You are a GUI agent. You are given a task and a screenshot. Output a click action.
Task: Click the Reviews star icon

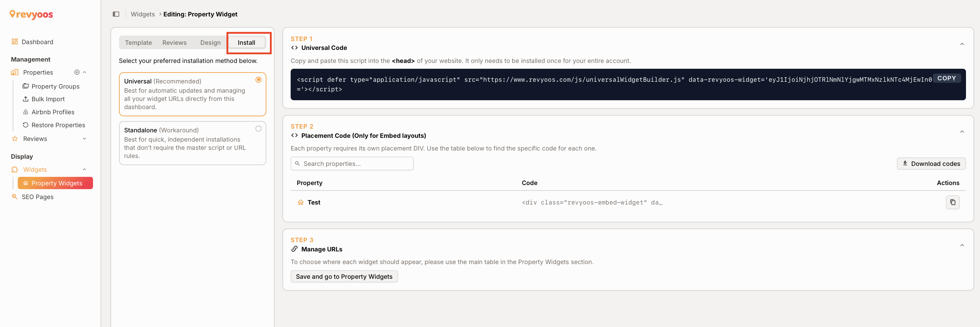coord(14,139)
